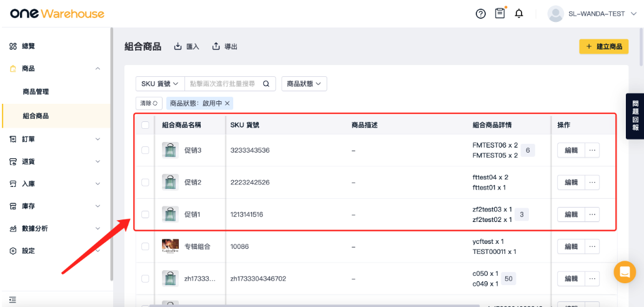The height and width of the screenshot is (307, 644).
Task: Open more options for zh1733304346702 row
Action: pos(592,279)
